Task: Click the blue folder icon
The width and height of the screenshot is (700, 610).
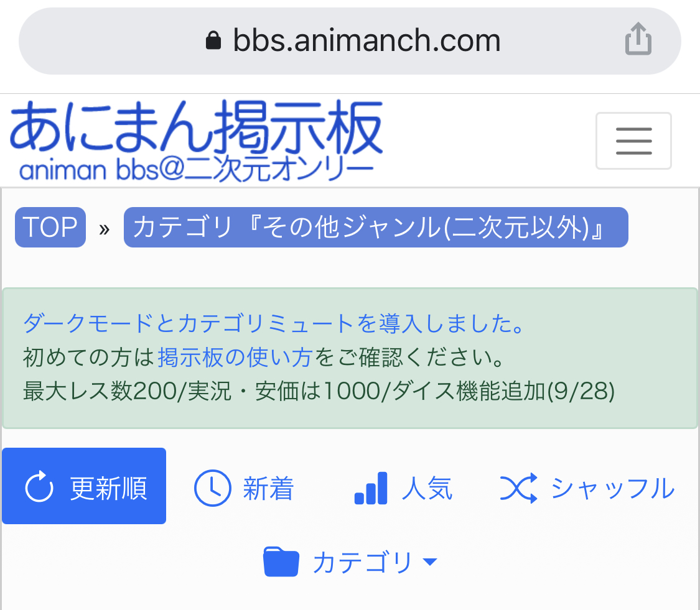Action: coord(281,563)
